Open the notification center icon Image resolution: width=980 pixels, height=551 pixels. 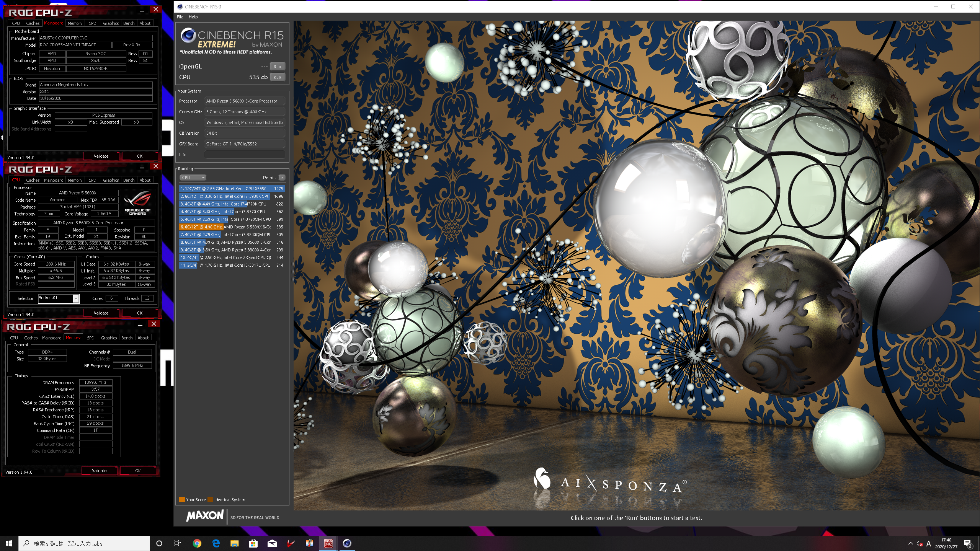point(968,544)
